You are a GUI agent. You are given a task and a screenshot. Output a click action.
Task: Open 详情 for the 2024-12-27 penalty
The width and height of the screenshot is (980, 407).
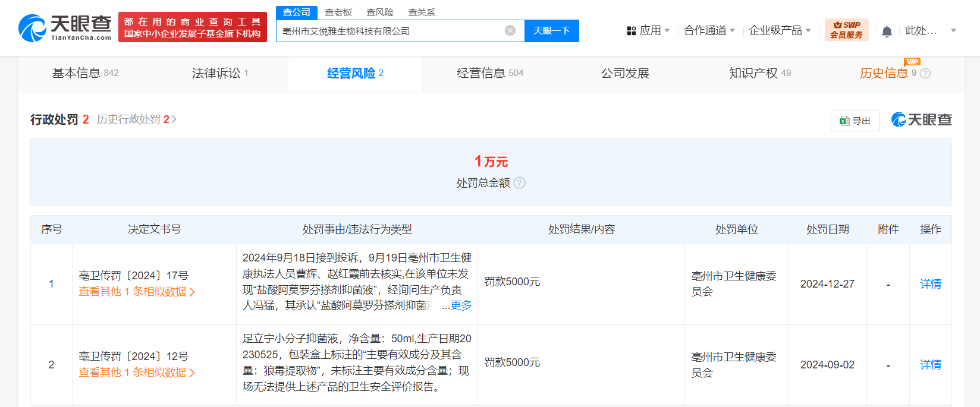click(931, 284)
